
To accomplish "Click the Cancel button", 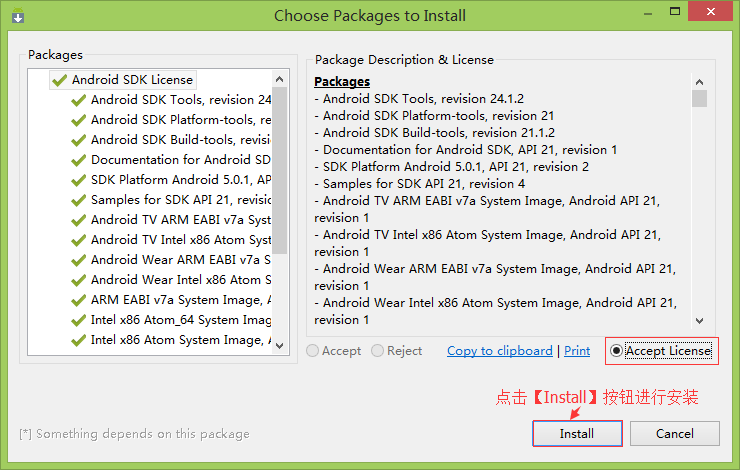I will 674,434.
